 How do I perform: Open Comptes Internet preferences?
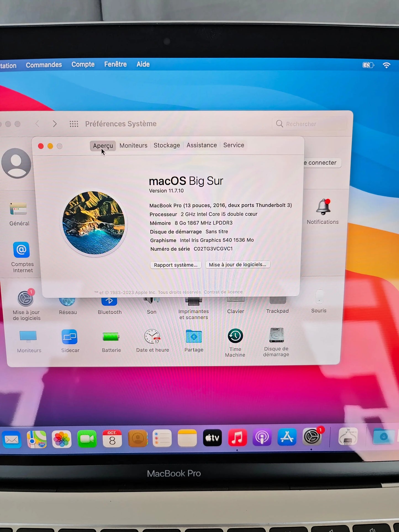(x=22, y=250)
